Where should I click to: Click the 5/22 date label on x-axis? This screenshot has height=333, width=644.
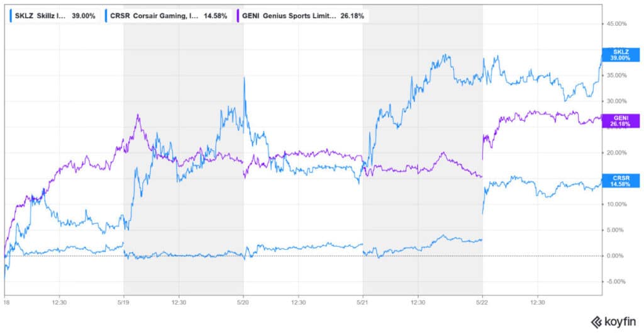pyautogui.click(x=482, y=302)
